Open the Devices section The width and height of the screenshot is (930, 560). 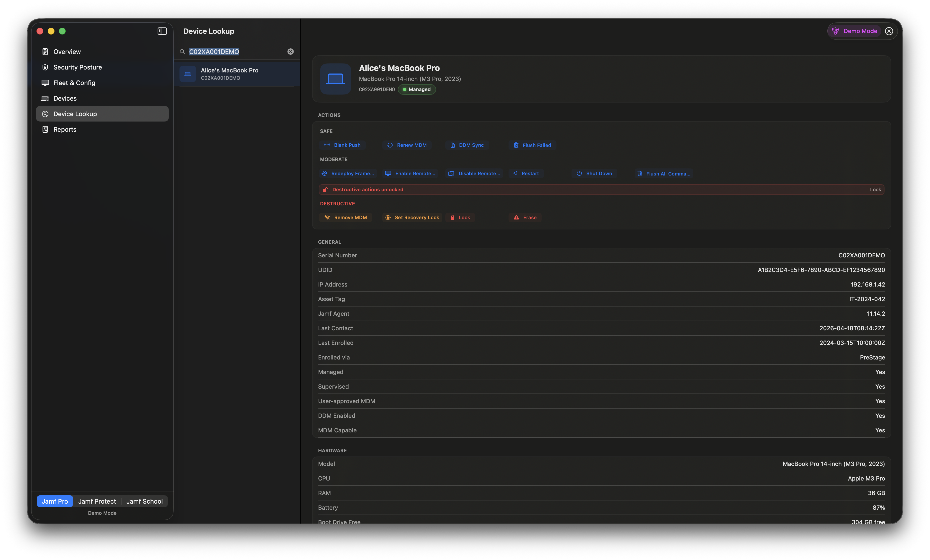102,98
